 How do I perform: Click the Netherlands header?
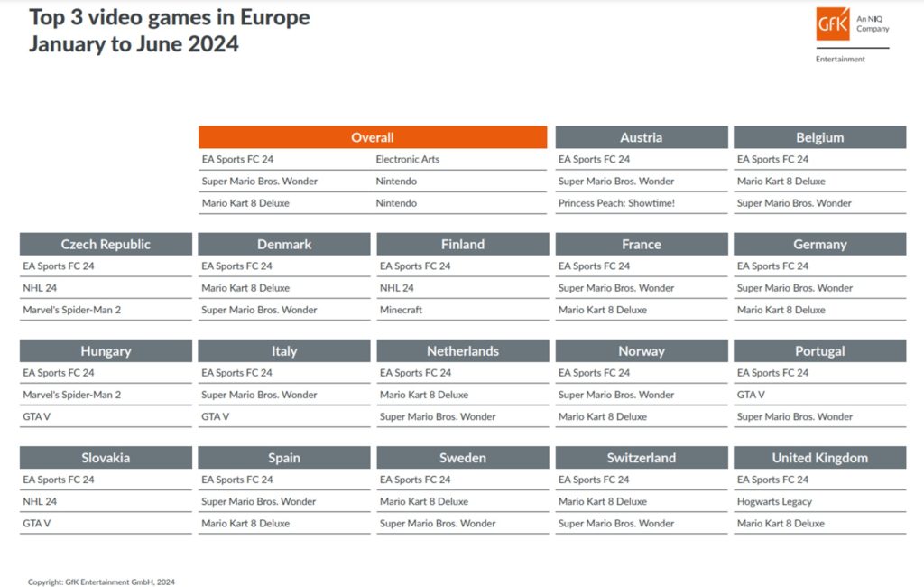tap(462, 351)
